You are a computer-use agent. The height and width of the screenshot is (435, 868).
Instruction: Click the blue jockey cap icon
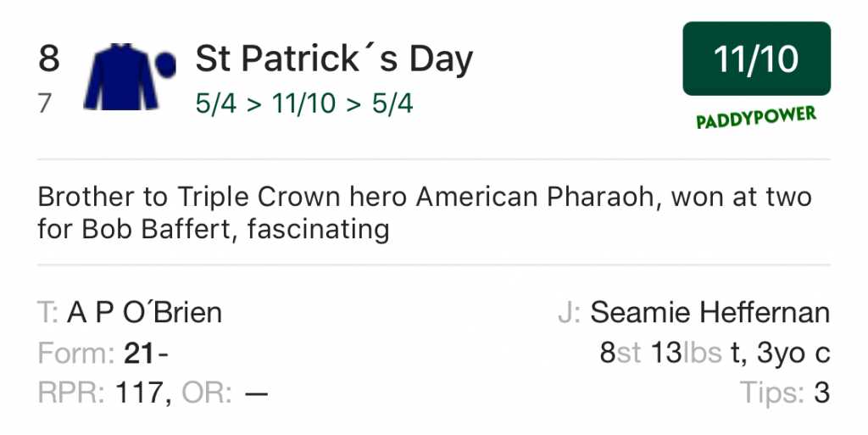coord(164,63)
